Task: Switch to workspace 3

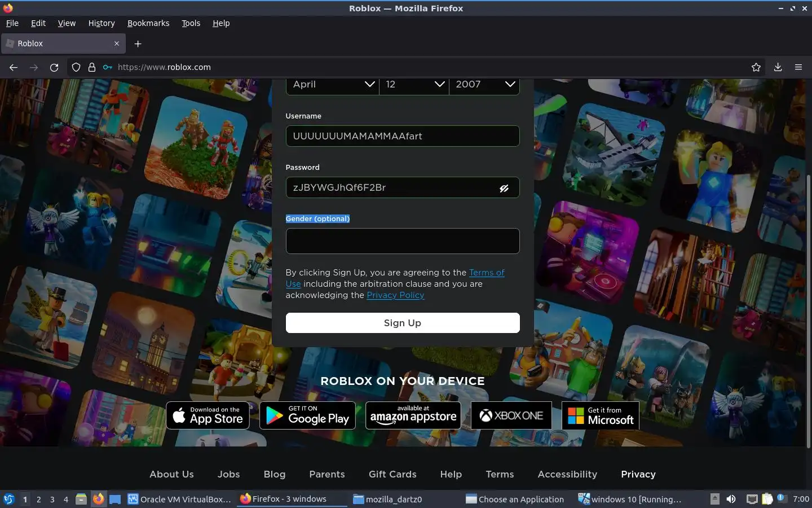Action: pyautogui.click(x=52, y=499)
